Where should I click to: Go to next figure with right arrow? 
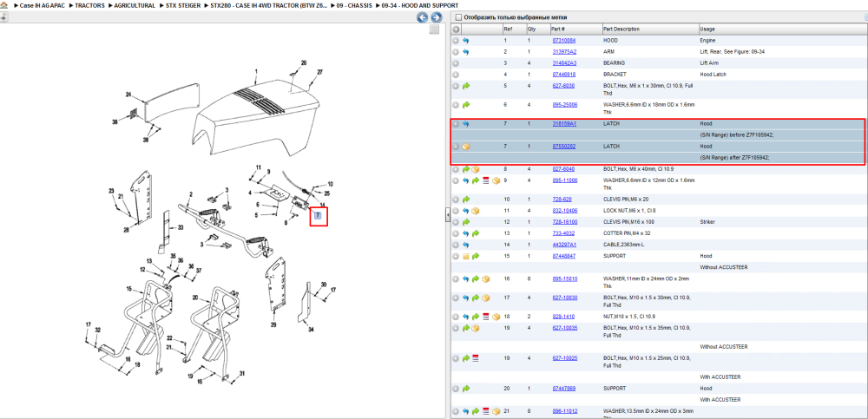tap(437, 17)
